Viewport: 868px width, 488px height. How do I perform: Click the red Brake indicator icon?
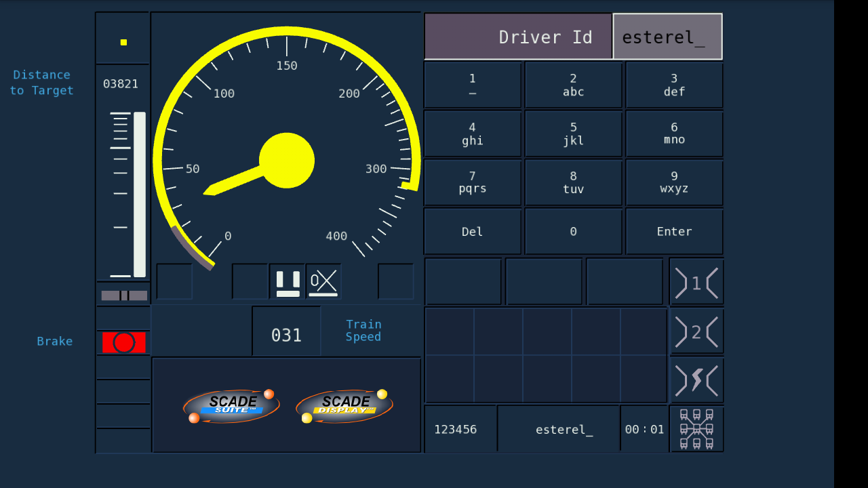(124, 342)
